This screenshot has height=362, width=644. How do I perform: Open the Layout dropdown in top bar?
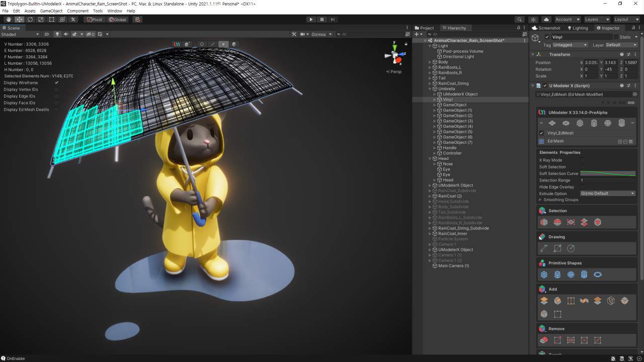tap(627, 20)
